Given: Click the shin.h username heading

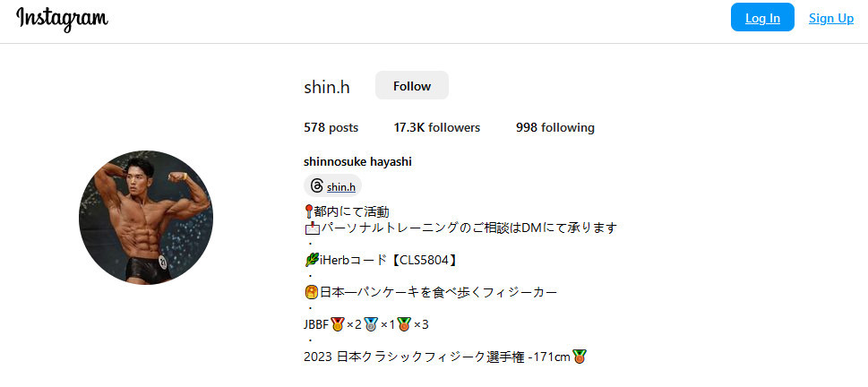Looking at the screenshot, I should click(327, 87).
